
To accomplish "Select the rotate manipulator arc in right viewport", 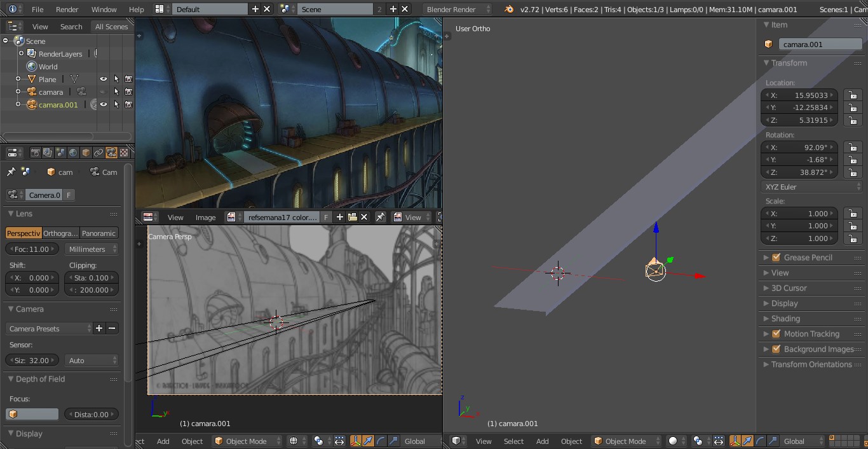I will point(760,441).
